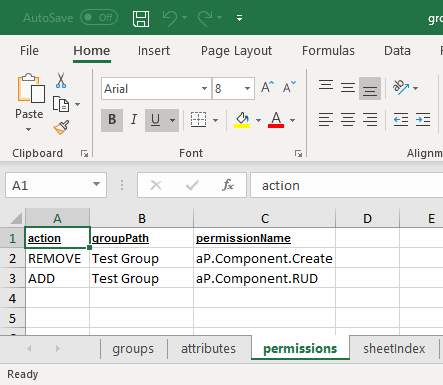Apply yellow fill color to cell
This screenshot has height=385, width=443.
[242, 120]
